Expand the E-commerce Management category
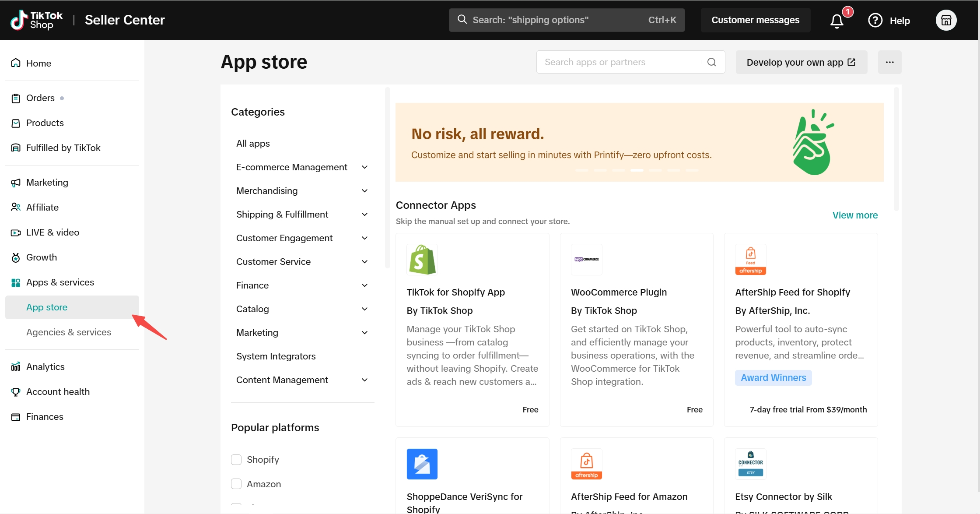This screenshot has height=514, width=980. pos(364,167)
